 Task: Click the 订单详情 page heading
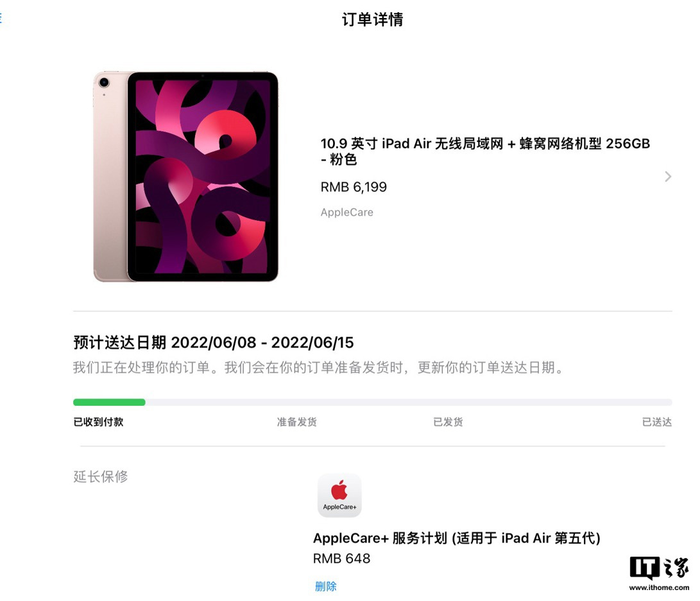click(372, 19)
